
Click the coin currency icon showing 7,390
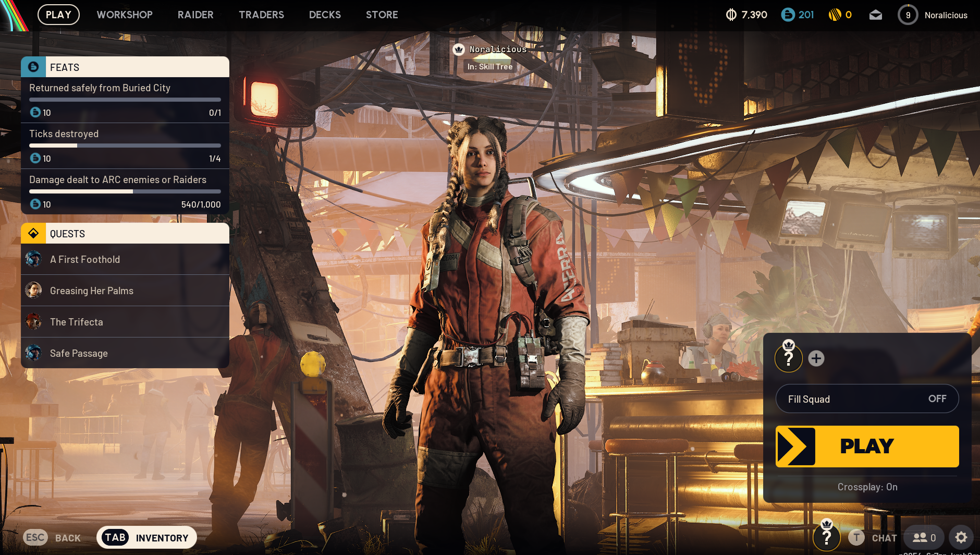click(731, 15)
